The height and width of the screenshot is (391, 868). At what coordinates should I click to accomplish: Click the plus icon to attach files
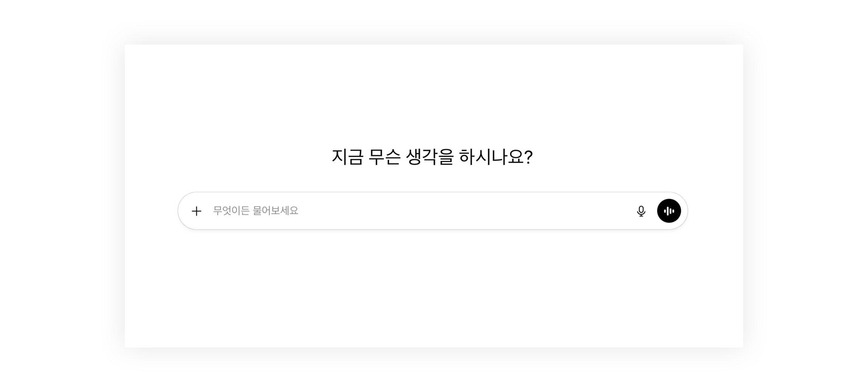tap(196, 211)
